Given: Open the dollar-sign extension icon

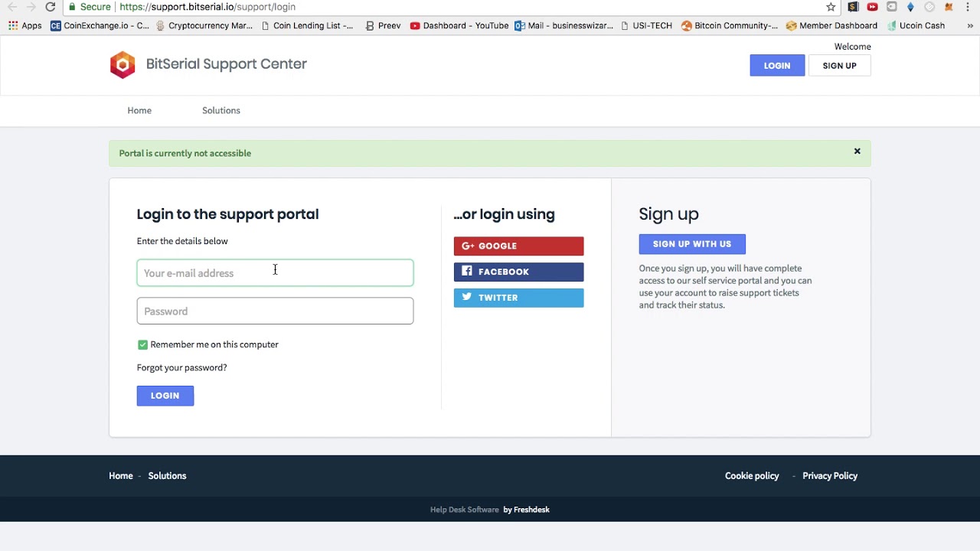Looking at the screenshot, I should click(853, 7).
